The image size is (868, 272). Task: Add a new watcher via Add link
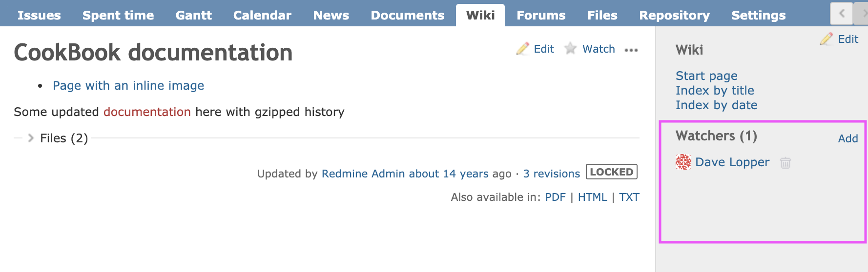pyautogui.click(x=848, y=138)
